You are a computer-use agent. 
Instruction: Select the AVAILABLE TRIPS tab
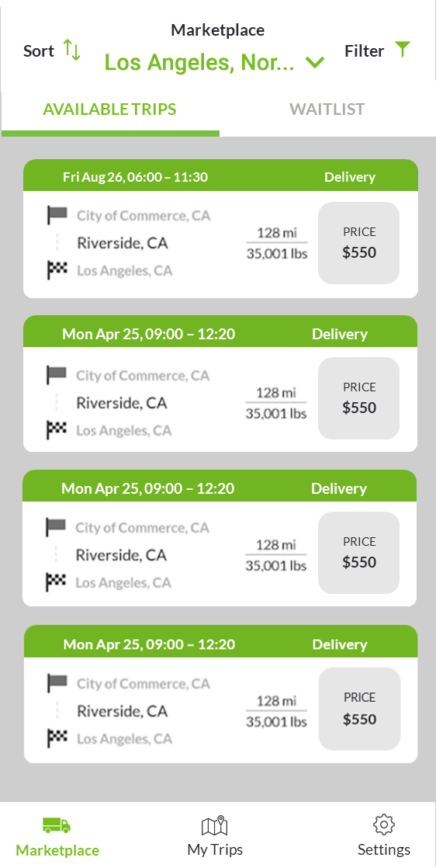click(109, 109)
